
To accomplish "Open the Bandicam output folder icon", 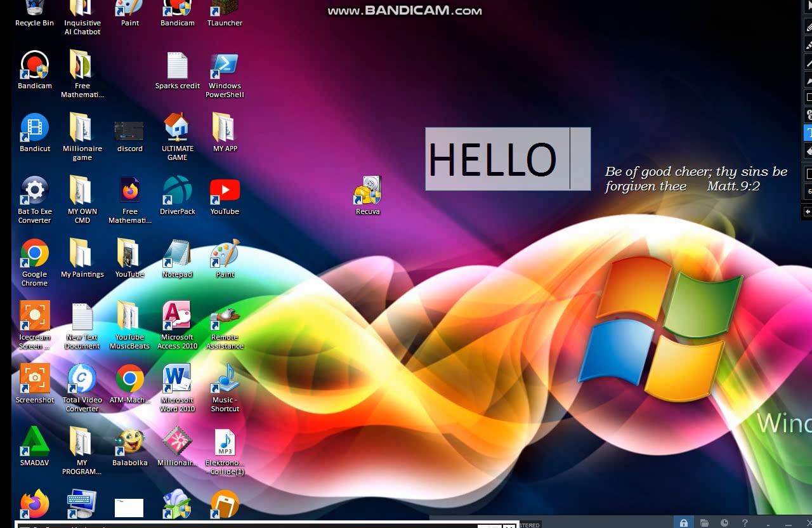I will (x=704, y=523).
